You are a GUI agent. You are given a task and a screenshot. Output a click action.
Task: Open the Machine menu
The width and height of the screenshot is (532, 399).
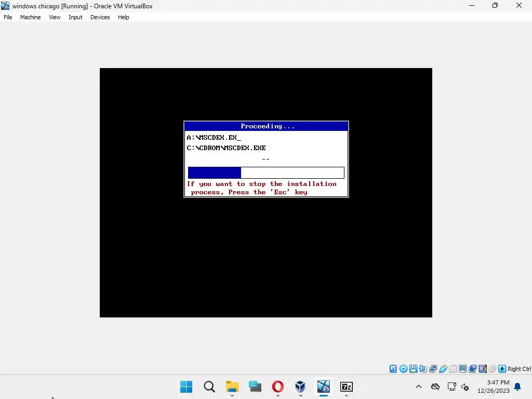(30, 17)
